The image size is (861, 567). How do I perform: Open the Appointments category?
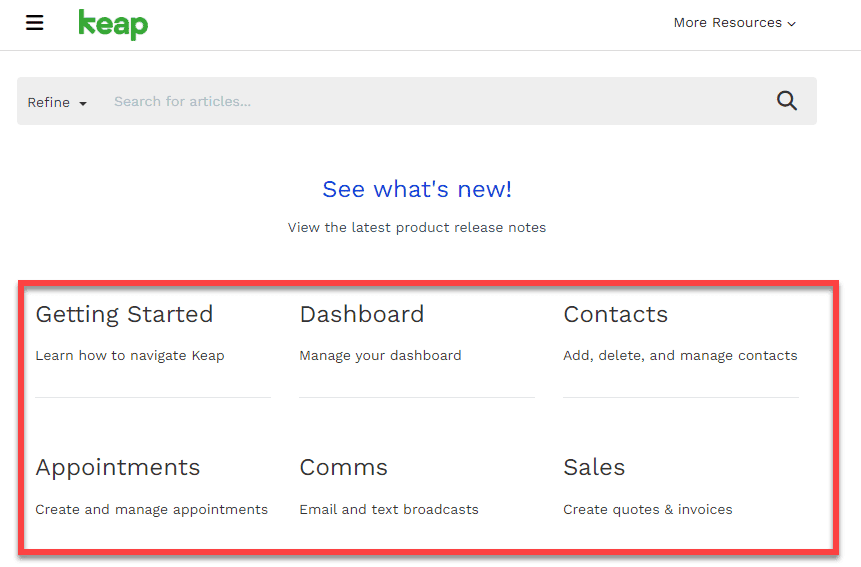point(118,468)
